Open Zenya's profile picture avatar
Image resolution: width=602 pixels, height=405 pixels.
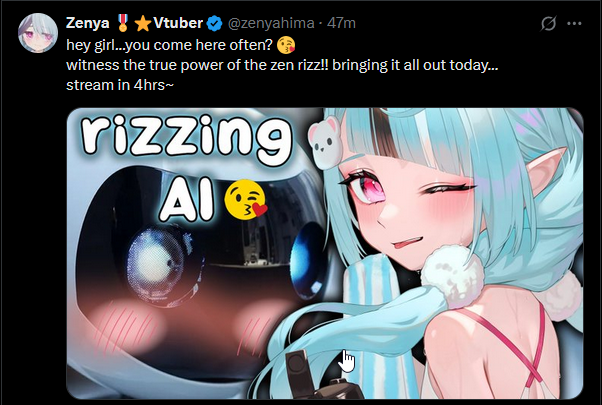coord(38,33)
